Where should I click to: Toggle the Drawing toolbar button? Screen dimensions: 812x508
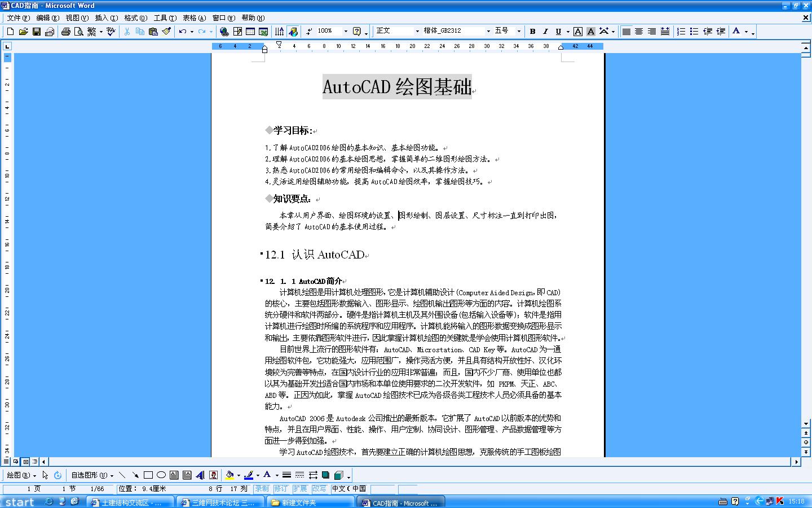293,32
